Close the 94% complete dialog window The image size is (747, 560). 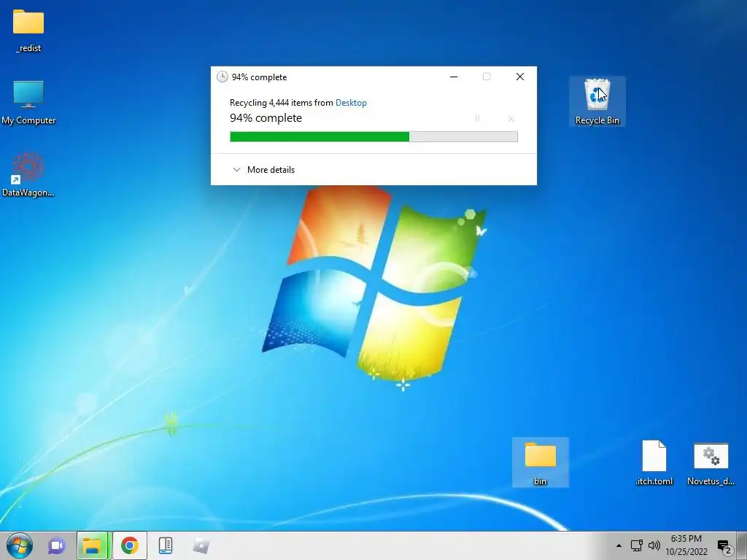520,77
